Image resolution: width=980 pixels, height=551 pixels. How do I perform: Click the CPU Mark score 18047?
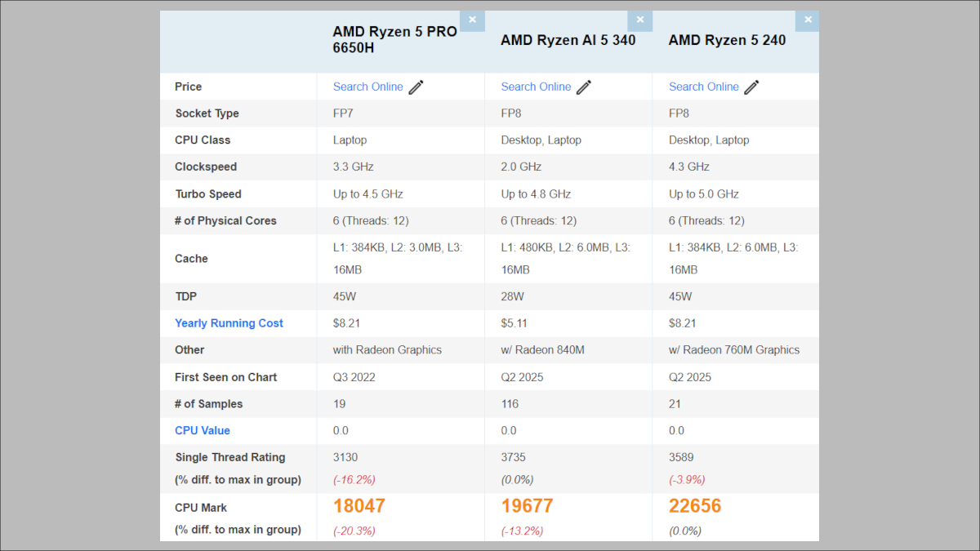pyautogui.click(x=359, y=506)
